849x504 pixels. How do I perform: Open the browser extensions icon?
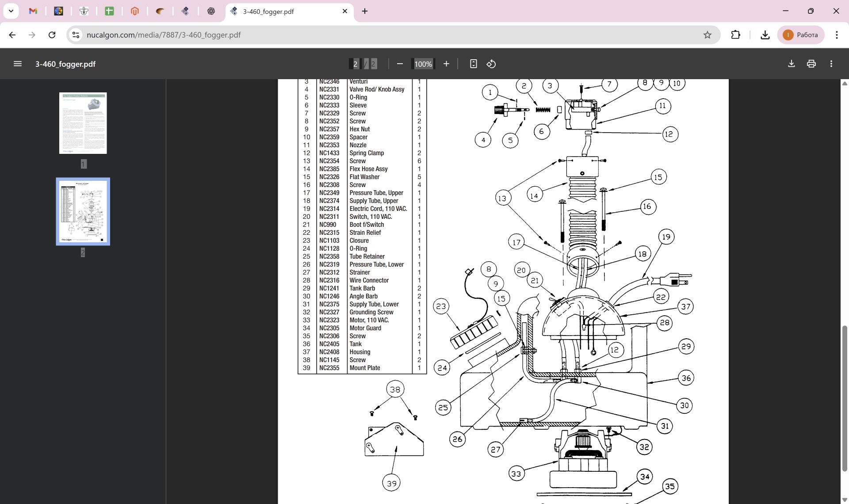(736, 35)
